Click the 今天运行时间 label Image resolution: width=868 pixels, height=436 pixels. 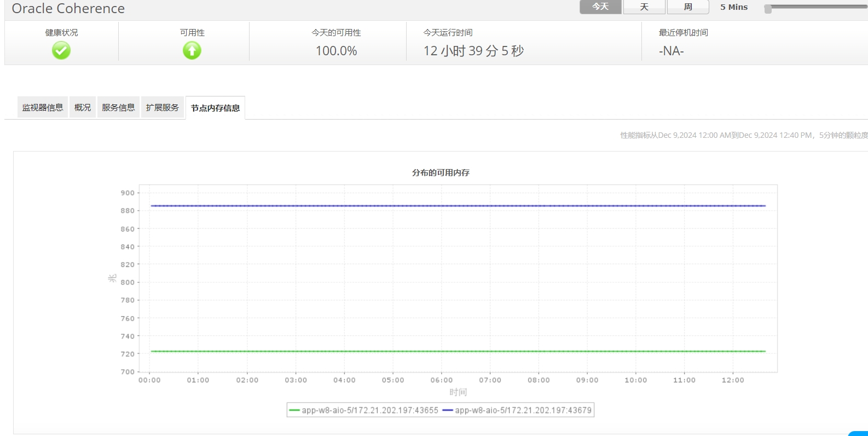pyautogui.click(x=448, y=33)
